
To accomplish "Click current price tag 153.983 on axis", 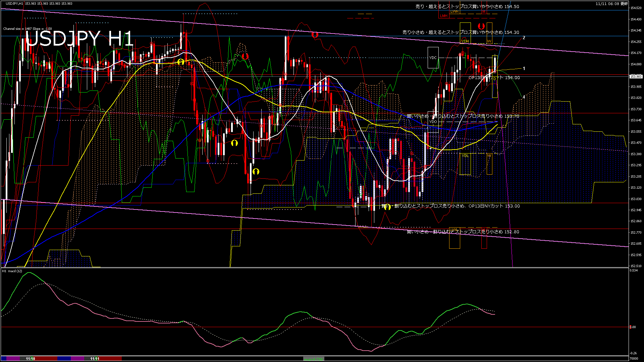I will [636, 76].
